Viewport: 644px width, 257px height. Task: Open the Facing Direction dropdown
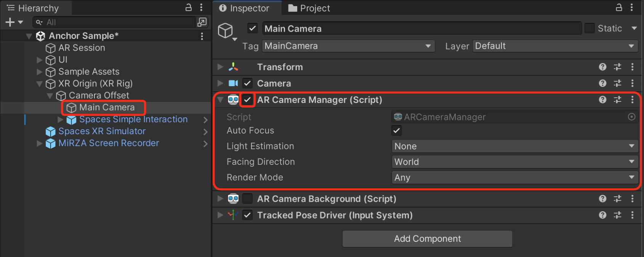coord(515,162)
